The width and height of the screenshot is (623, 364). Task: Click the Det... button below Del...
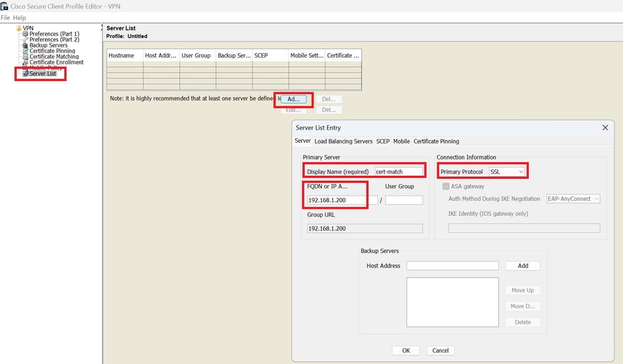tap(329, 110)
